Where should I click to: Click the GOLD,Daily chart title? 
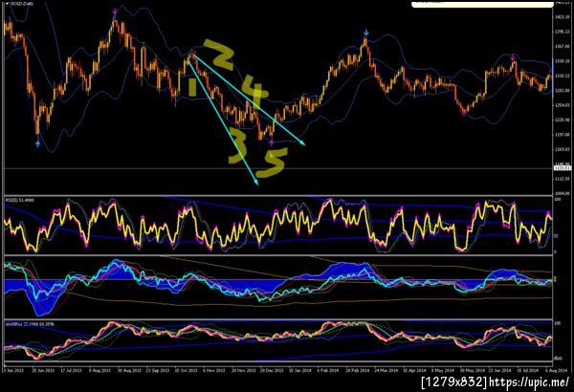tap(22, 4)
